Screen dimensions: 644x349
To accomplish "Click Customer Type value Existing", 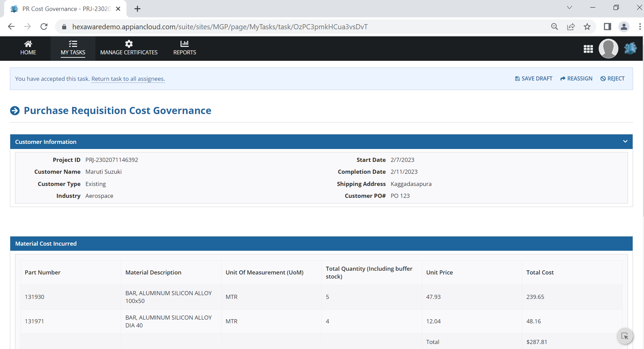I will 95,184.
